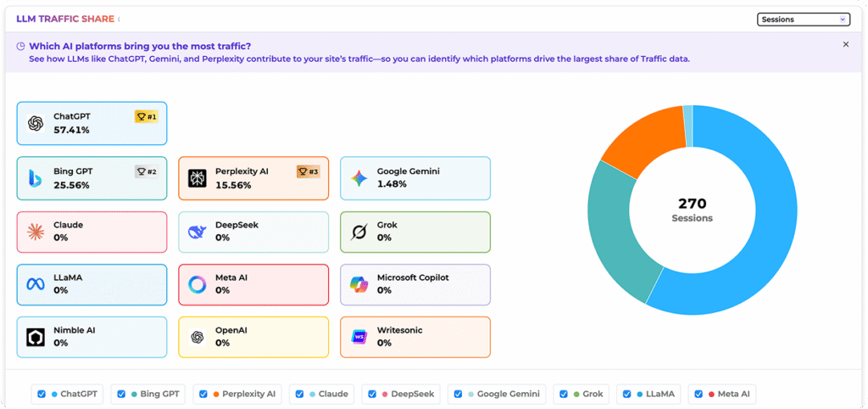Click the Bing GPT logo icon
Image resolution: width=868 pixels, height=409 pixels.
coord(36,177)
